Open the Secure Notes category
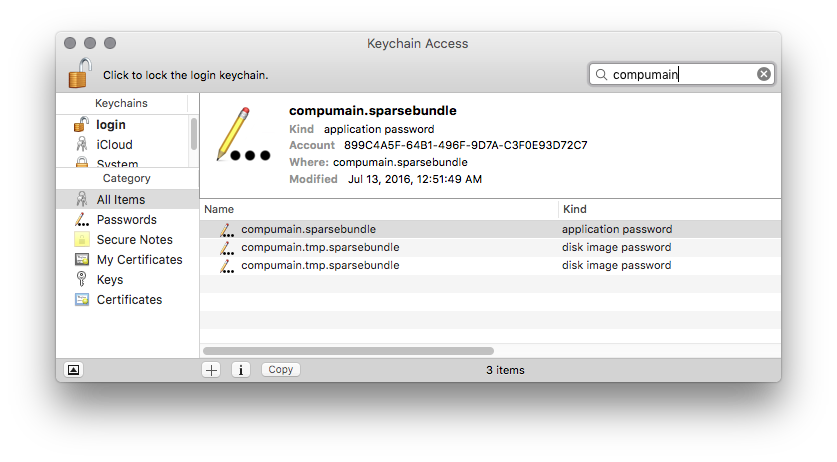 pyautogui.click(x=127, y=240)
